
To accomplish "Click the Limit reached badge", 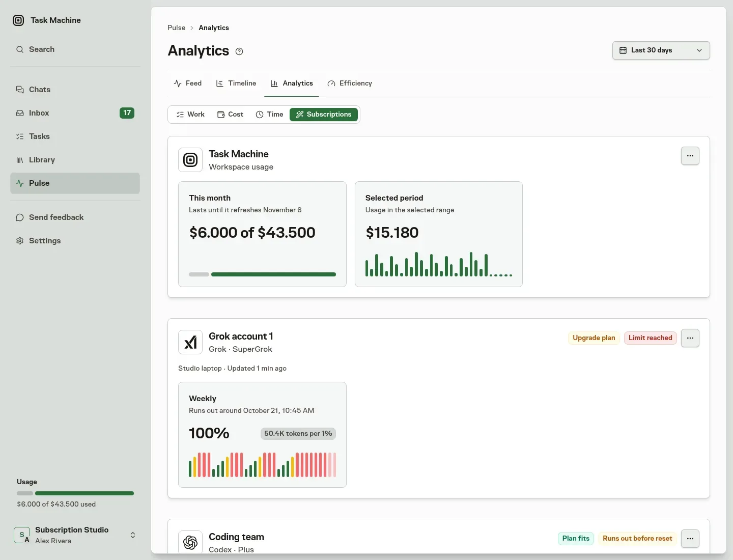I will [650, 338].
